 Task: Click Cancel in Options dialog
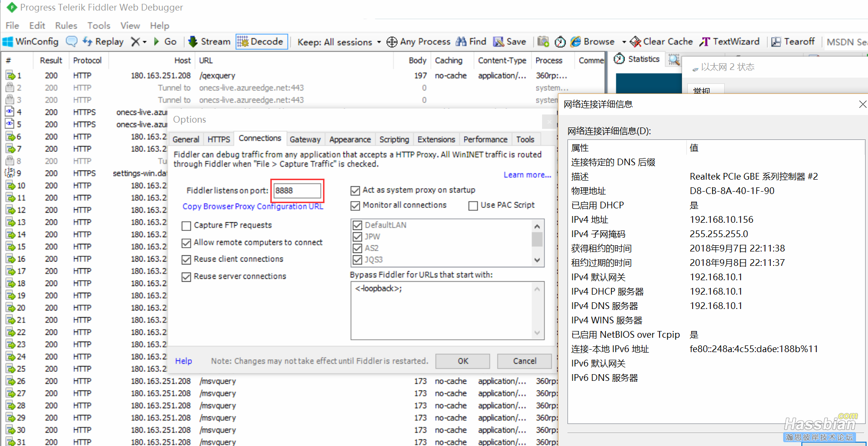(x=524, y=361)
